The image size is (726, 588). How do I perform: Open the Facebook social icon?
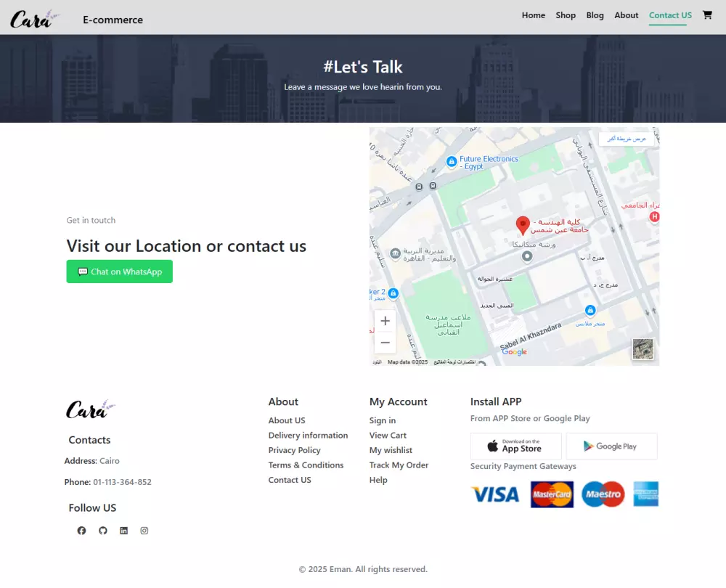click(81, 530)
